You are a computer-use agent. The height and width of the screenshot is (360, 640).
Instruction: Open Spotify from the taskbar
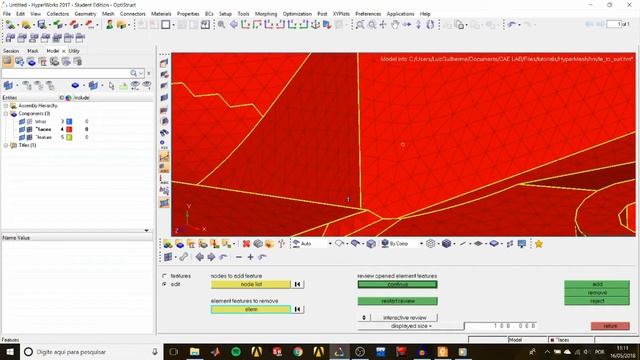pos(236,351)
